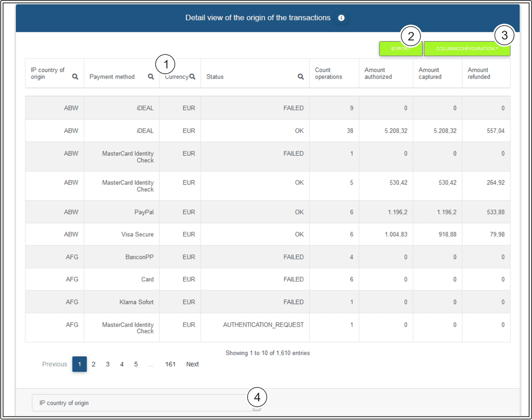This screenshot has width=532, height=420.
Task: Click the Amount refunded column header
Action: [x=479, y=74]
